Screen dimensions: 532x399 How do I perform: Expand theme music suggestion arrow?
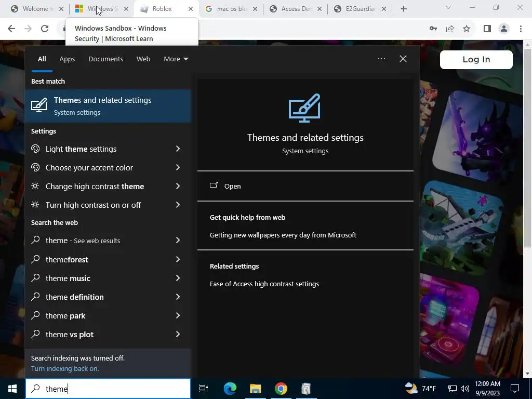pos(178,278)
